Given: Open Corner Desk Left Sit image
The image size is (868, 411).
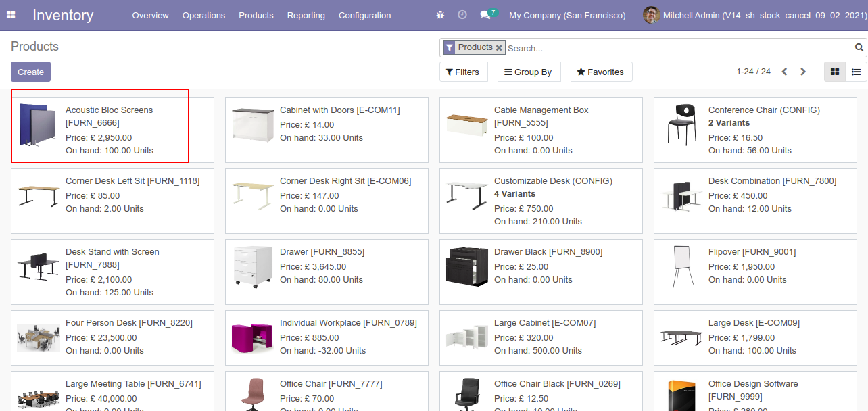Looking at the screenshot, I should pos(39,195).
